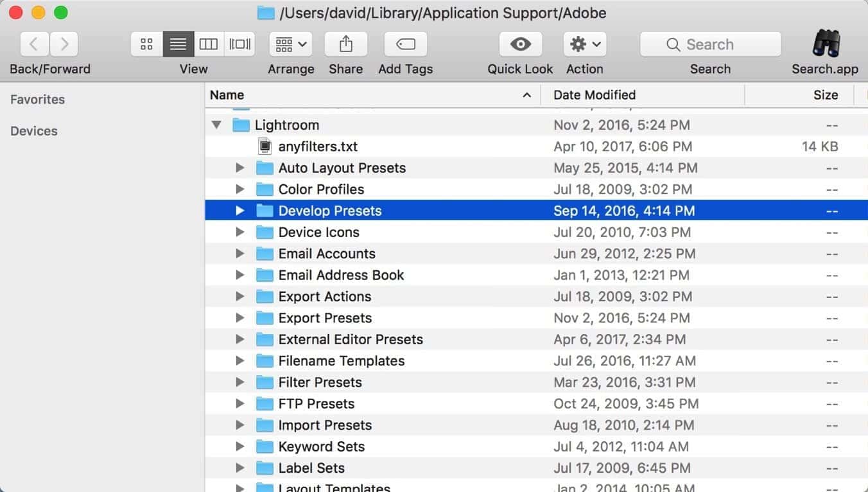Switch to icon view
Image resolution: width=868 pixels, height=492 pixels.
[146, 44]
